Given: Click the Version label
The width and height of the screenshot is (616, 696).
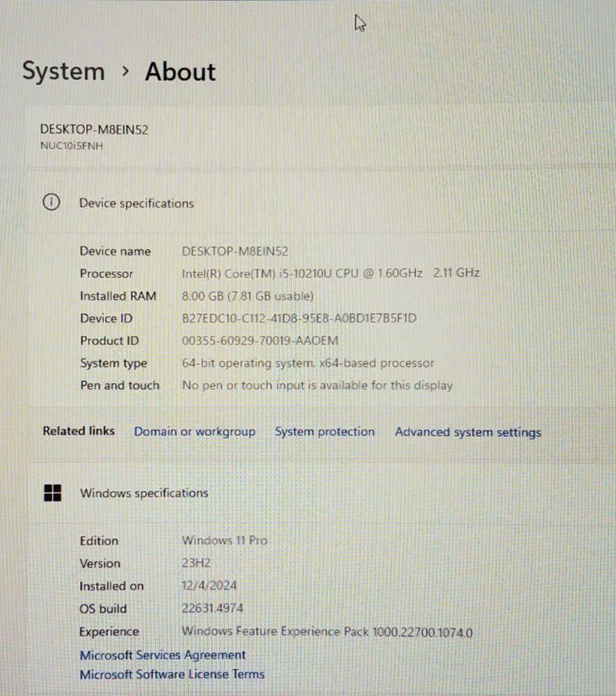Looking at the screenshot, I should pos(100,563).
